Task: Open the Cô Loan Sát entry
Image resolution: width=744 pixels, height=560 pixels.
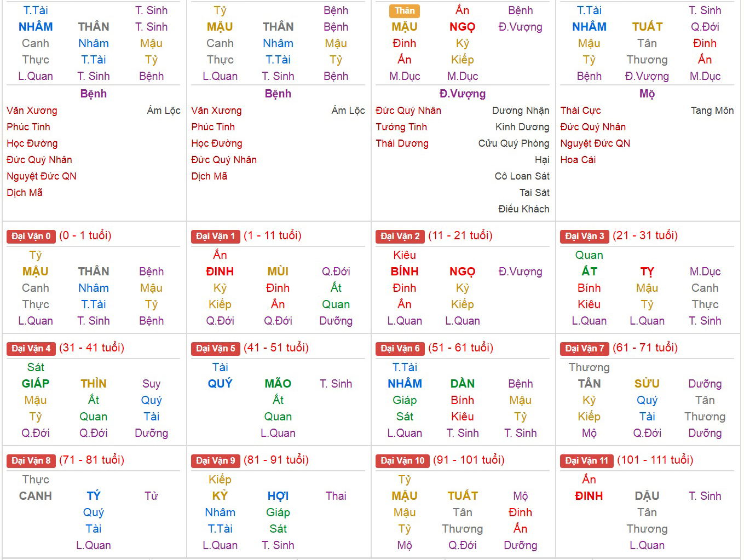Action: point(522,176)
